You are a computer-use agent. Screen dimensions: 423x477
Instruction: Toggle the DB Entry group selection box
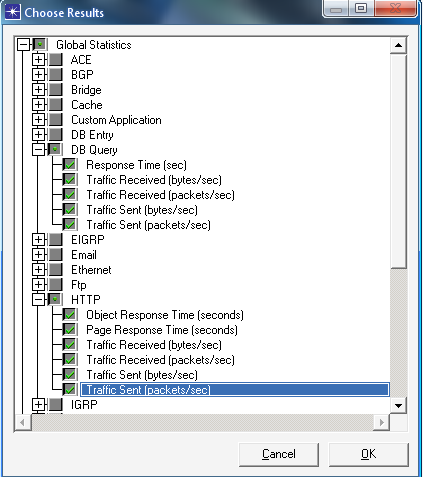pyautogui.click(x=55, y=135)
